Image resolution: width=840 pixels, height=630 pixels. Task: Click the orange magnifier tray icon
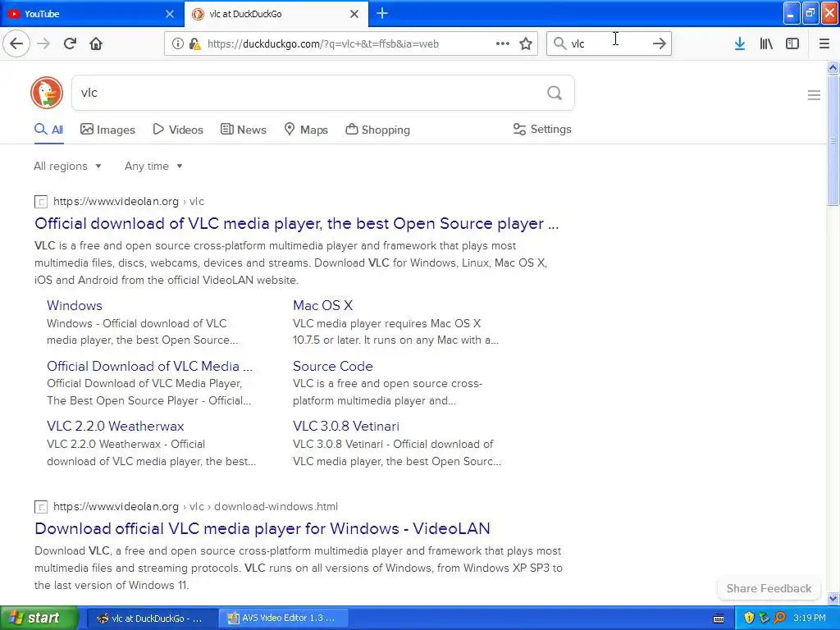(x=779, y=619)
